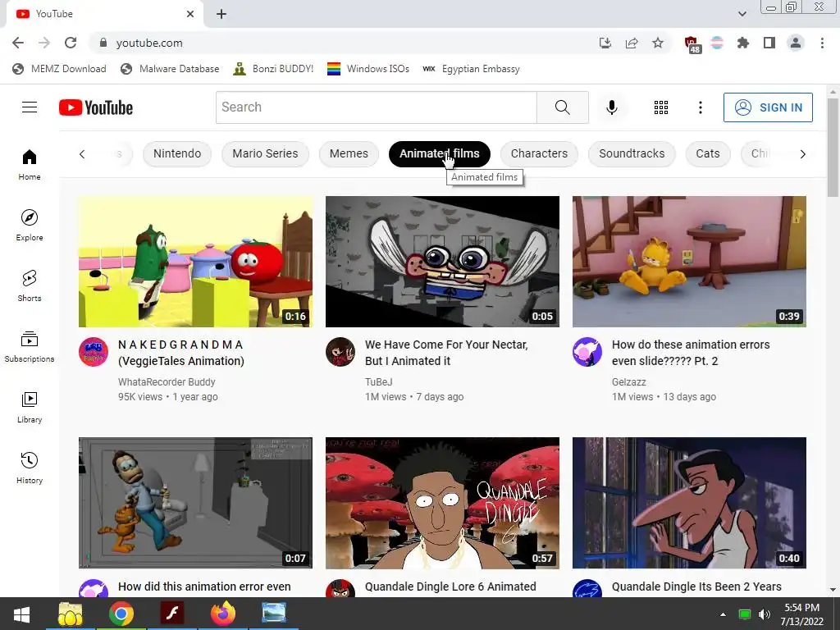Open Subscriptions in sidebar

click(x=30, y=347)
